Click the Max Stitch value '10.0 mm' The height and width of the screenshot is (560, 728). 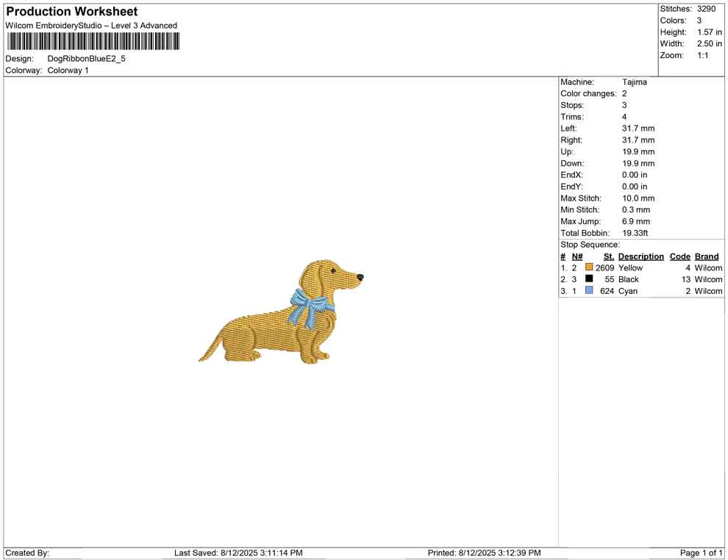(x=638, y=198)
